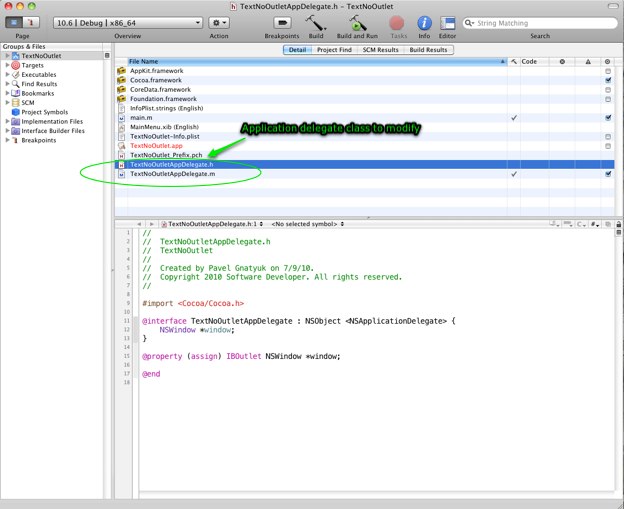This screenshot has width=624, height=509.
Task: Sort by the build hammer column header
Action: (x=514, y=62)
